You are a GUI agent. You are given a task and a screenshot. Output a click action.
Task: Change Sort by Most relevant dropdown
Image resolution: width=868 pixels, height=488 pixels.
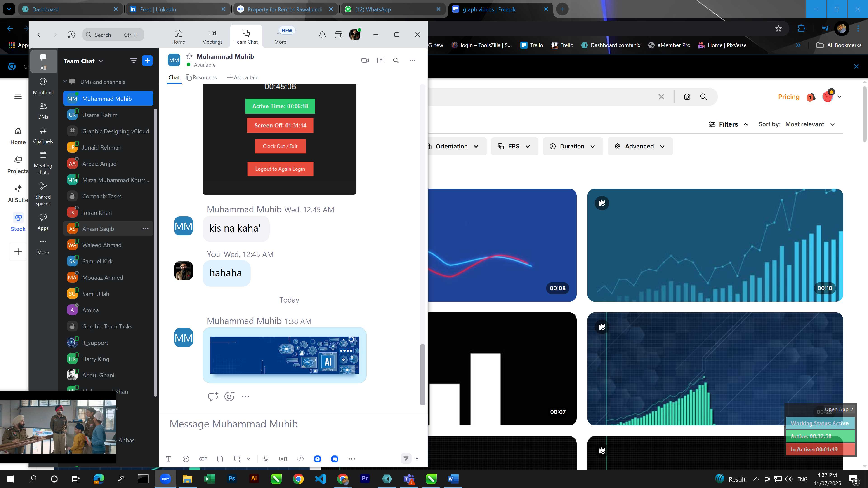[x=810, y=124]
